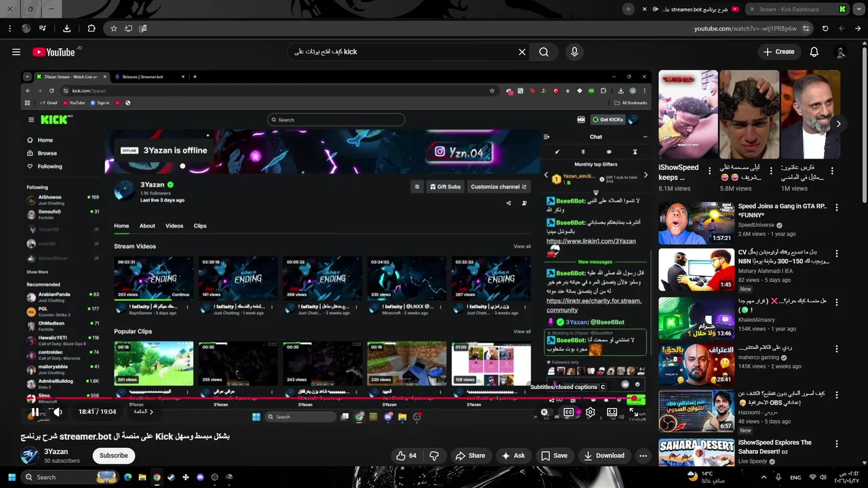Open a new browser tab with plus
Image resolution: width=868 pixels, height=488 pixels.
pos(629,9)
